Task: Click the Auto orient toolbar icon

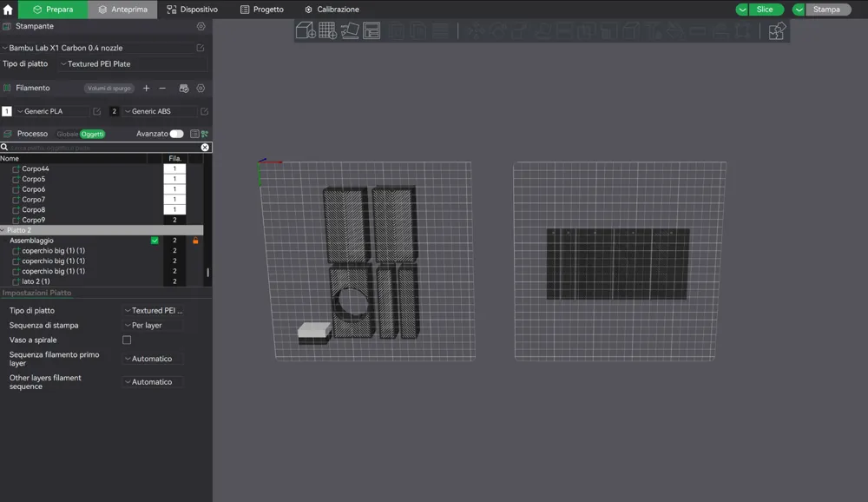Action: point(350,30)
